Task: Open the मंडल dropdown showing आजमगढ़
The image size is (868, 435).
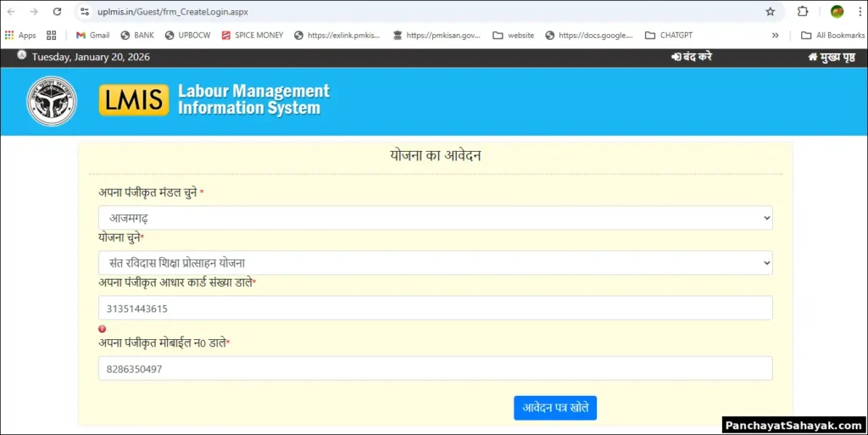Action: pos(435,218)
